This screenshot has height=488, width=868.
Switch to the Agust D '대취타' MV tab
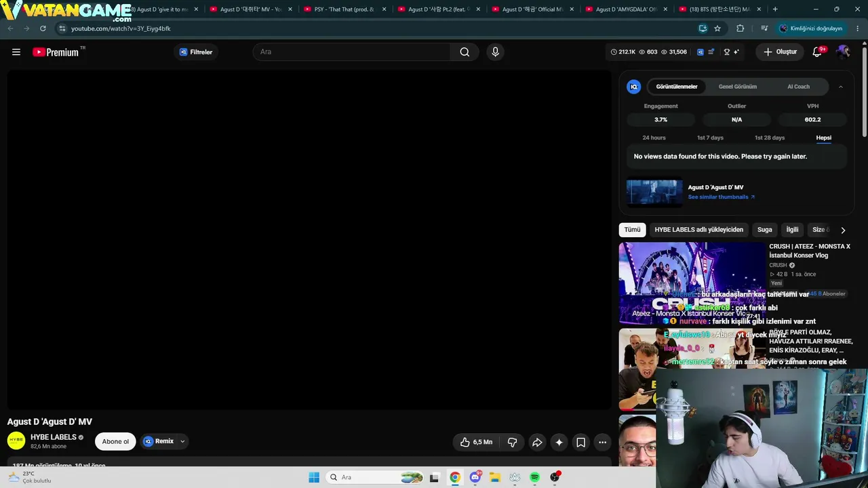coord(250,9)
